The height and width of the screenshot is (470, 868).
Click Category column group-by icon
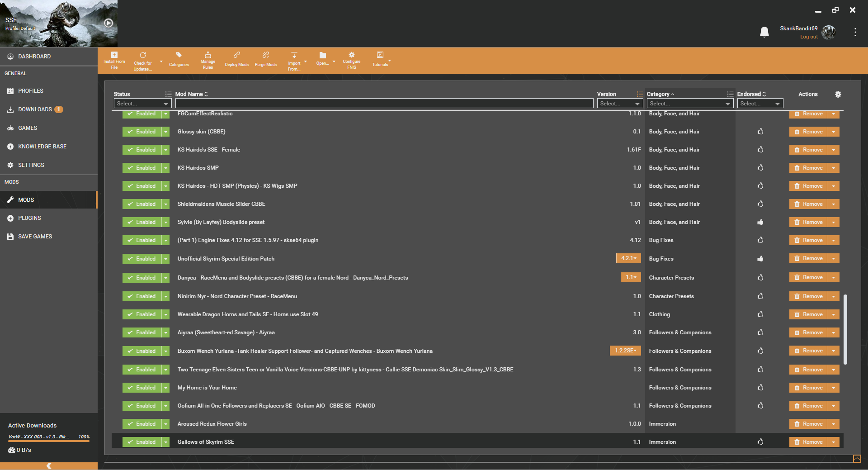730,94
